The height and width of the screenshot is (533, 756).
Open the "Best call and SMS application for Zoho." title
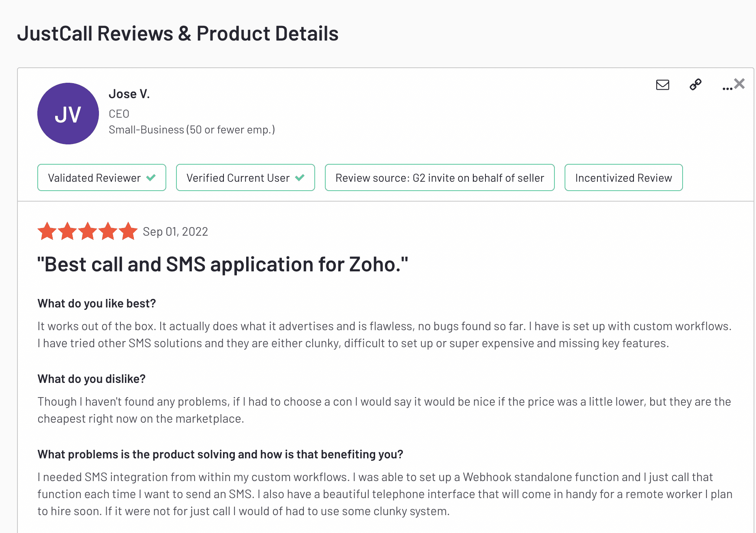click(223, 264)
